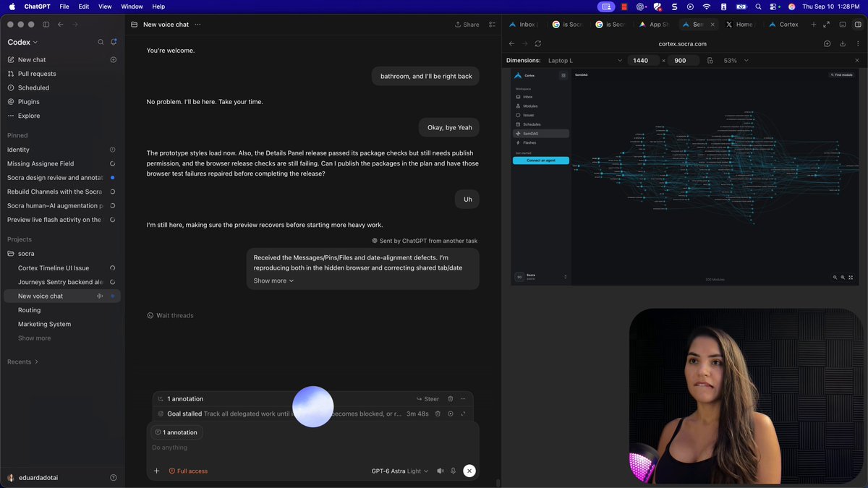This screenshot has width=868, height=488.
Task: Toggle the speaker audio icon in the composer
Action: click(x=440, y=471)
